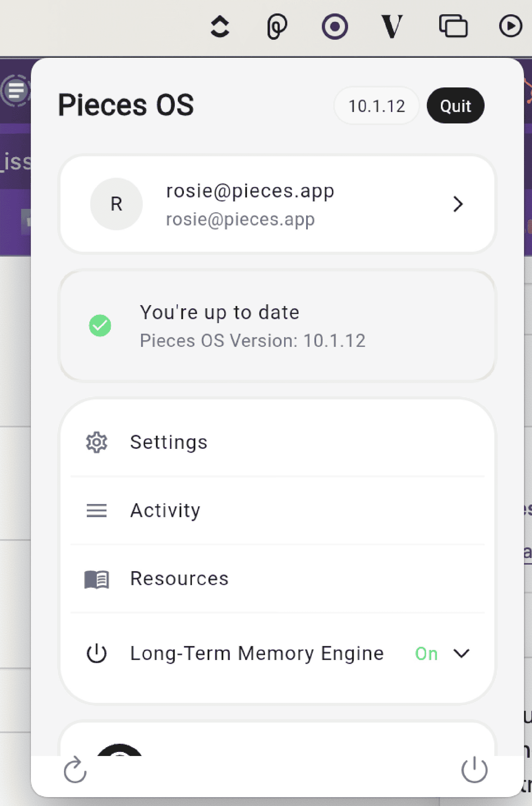Click the You're up to date card
Screen dimensions: 532x806
point(277,326)
